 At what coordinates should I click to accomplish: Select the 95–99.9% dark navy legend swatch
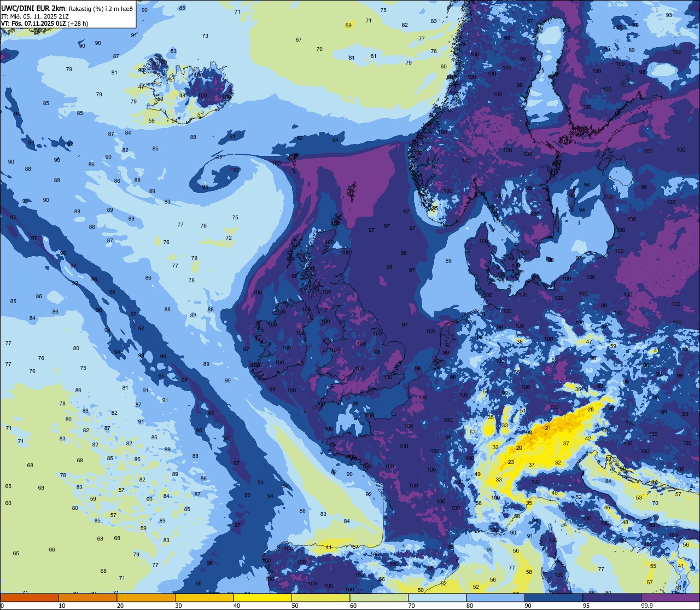[612, 597]
